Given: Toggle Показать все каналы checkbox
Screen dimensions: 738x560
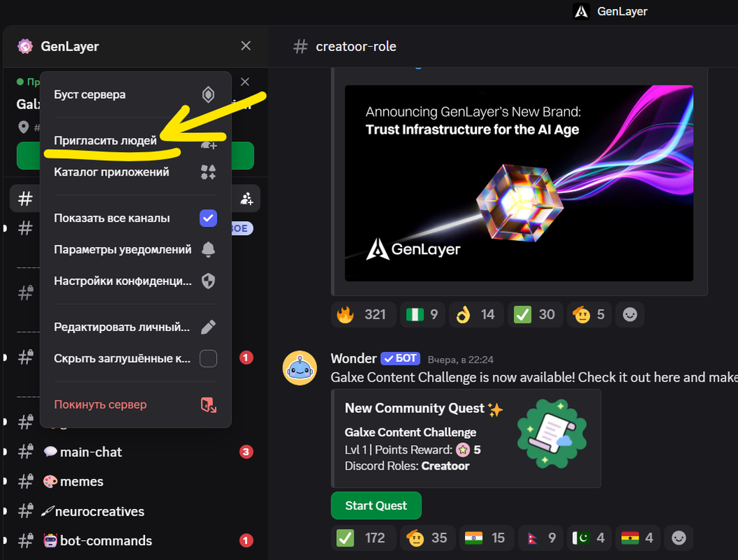Looking at the screenshot, I should [x=208, y=218].
